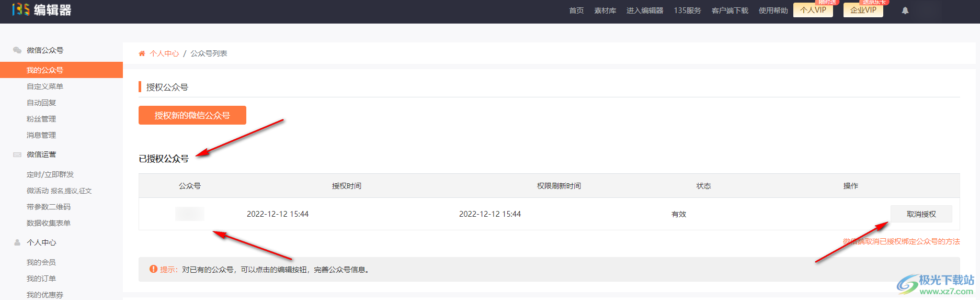Click 公众号列表 breadcrumb text
980x300 pixels.
pos(209,53)
